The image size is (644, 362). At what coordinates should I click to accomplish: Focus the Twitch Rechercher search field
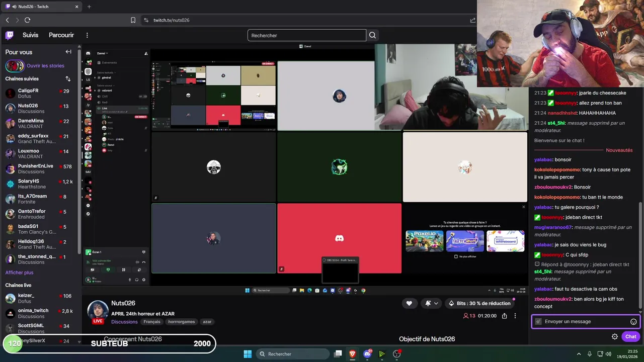click(x=306, y=35)
